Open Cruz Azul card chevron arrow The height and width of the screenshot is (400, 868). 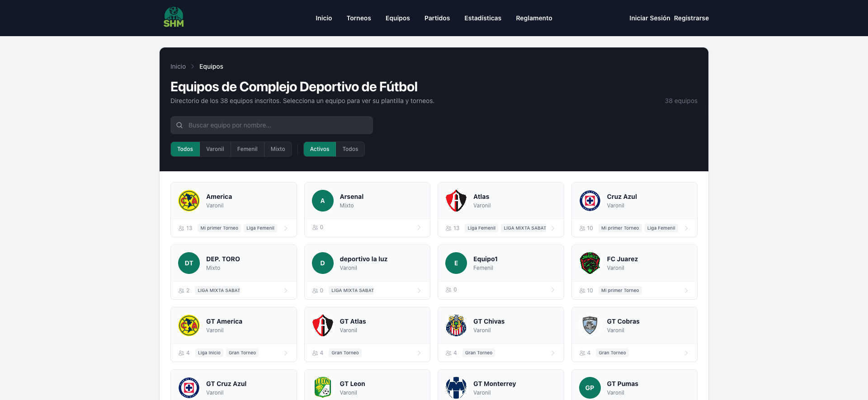[686, 228]
